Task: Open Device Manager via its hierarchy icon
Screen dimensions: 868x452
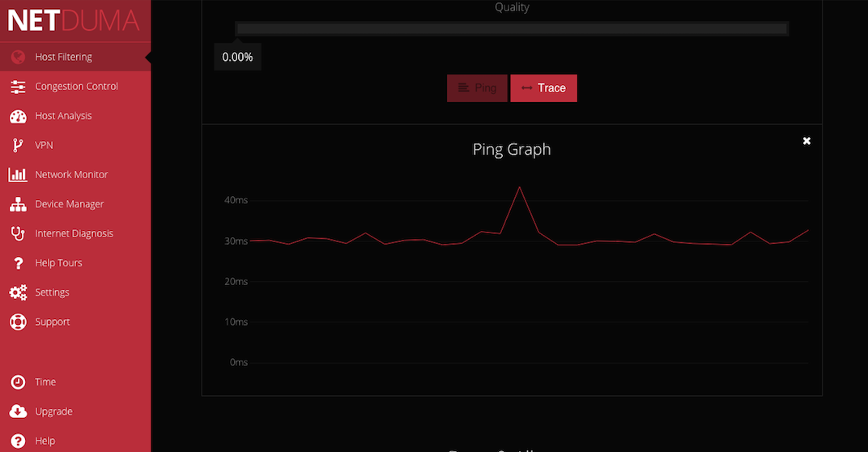Action: click(18, 204)
